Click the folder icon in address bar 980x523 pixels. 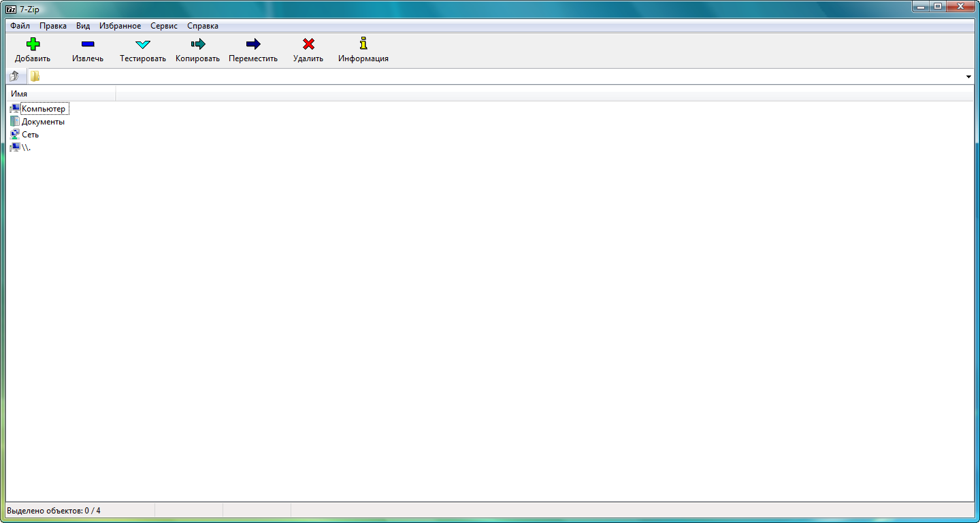click(35, 76)
